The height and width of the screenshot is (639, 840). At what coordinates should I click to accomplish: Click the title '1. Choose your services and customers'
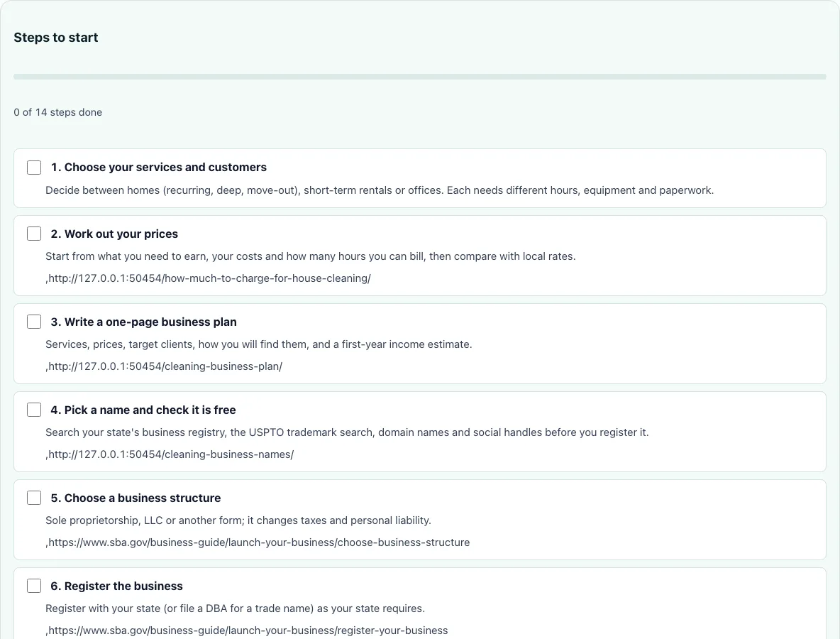pos(159,168)
